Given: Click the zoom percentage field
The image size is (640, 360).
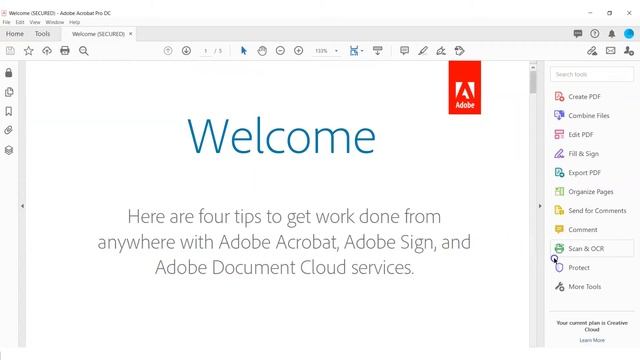Looking at the screenshot, I should point(322,51).
